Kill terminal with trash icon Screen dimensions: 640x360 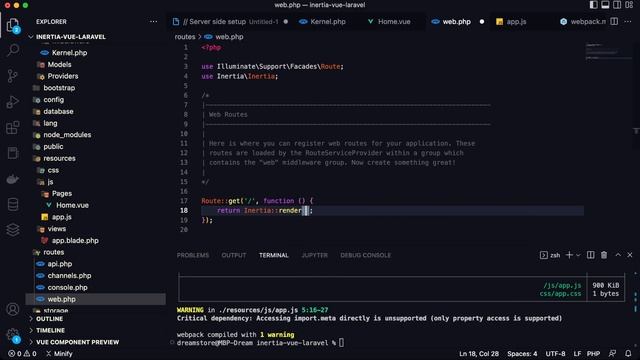tap(604, 255)
